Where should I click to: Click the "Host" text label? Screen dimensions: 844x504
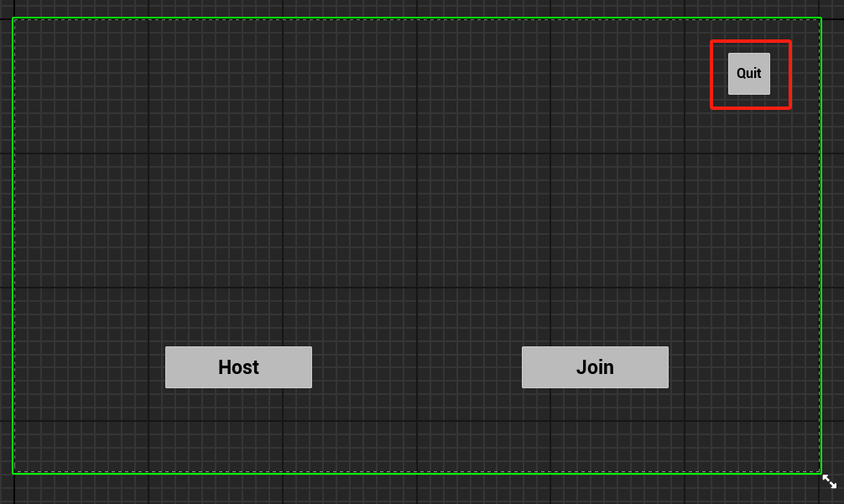238,367
